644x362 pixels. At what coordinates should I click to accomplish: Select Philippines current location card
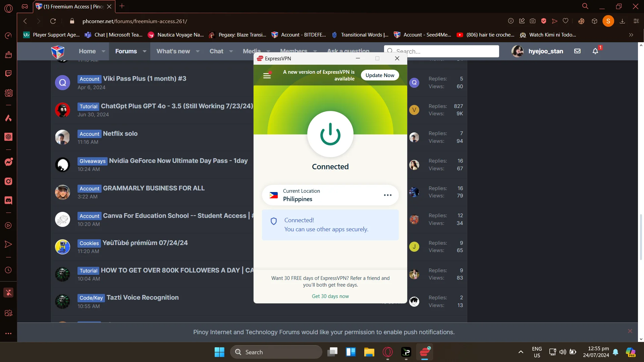pyautogui.click(x=330, y=195)
